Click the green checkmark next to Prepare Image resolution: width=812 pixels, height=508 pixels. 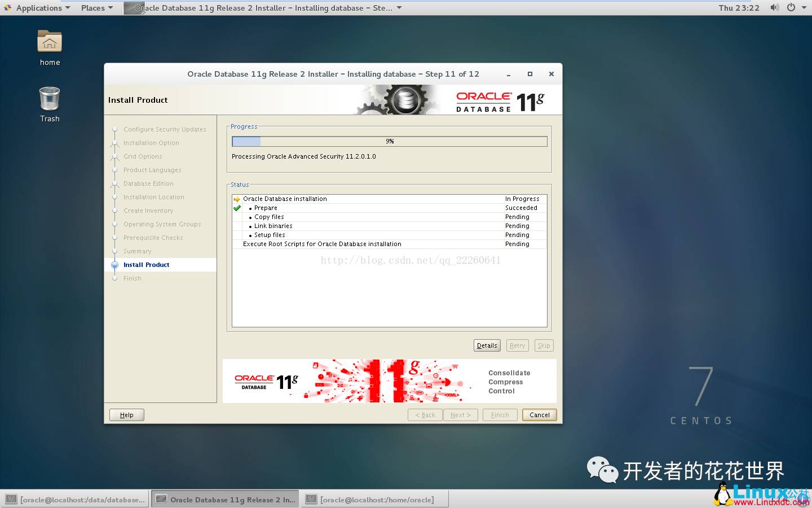click(237, 208)
